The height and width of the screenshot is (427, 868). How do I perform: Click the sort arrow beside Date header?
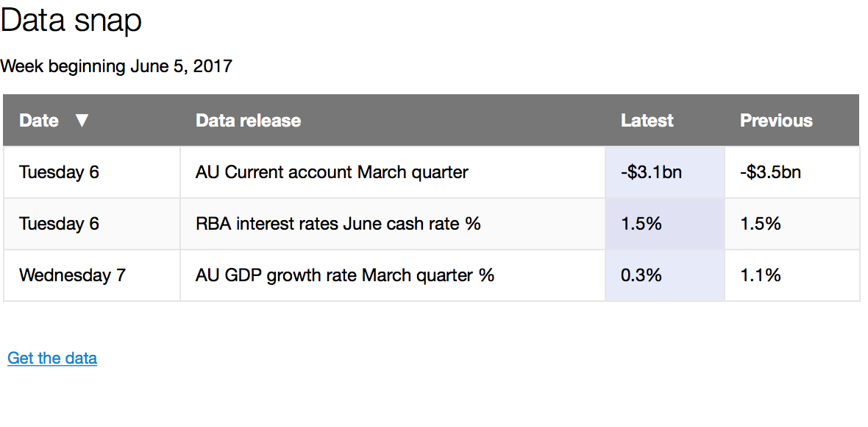point(83,120)
